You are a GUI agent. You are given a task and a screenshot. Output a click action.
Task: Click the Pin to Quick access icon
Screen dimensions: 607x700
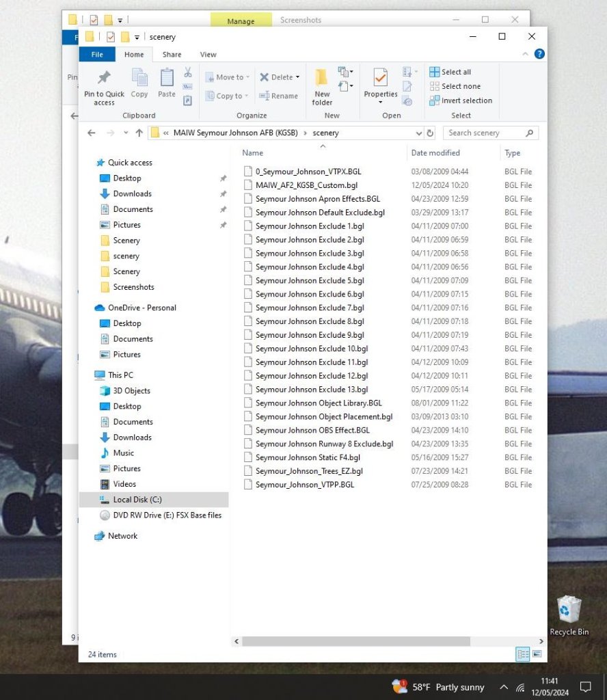coord(104,78)
